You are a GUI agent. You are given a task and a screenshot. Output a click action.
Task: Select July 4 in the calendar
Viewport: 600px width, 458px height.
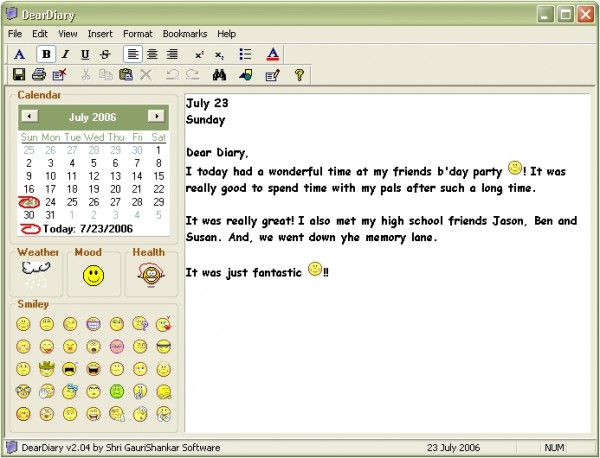(x=72, y=163)
